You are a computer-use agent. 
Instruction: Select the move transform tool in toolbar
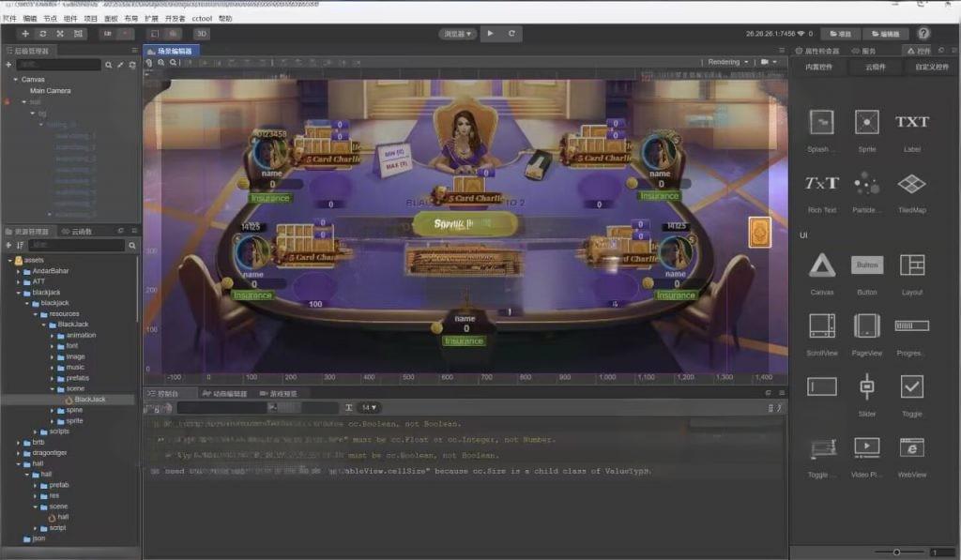tap(25, 34)
